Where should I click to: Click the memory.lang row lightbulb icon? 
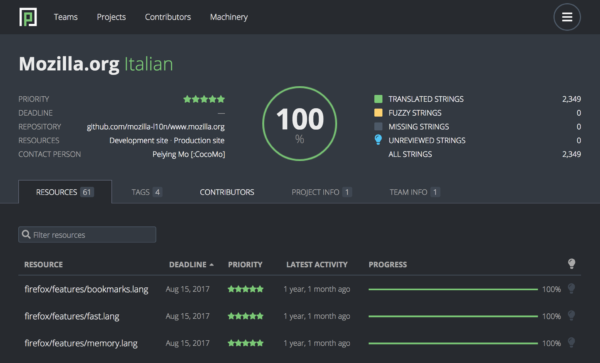571,343
